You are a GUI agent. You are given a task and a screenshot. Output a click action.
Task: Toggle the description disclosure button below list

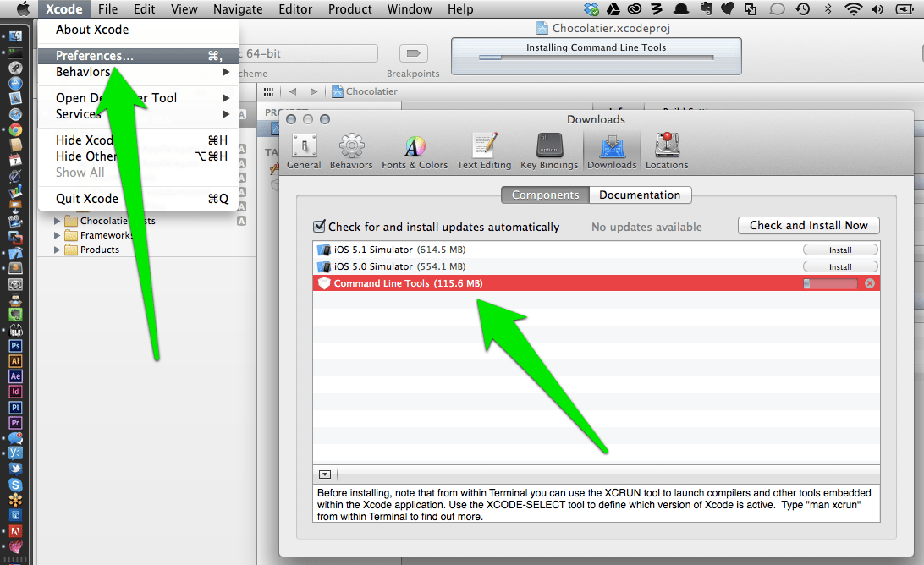point(325,474)
